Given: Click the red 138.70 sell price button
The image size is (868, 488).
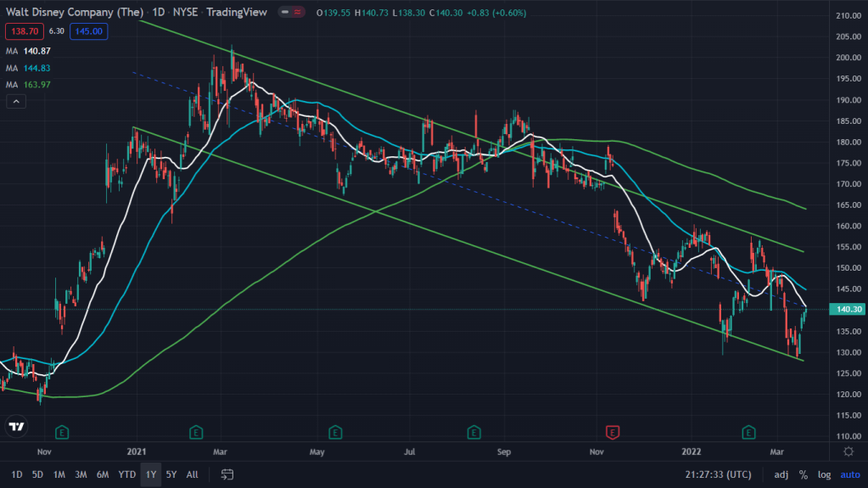Looking at the screenshot, I should click(x=20, y=31).
